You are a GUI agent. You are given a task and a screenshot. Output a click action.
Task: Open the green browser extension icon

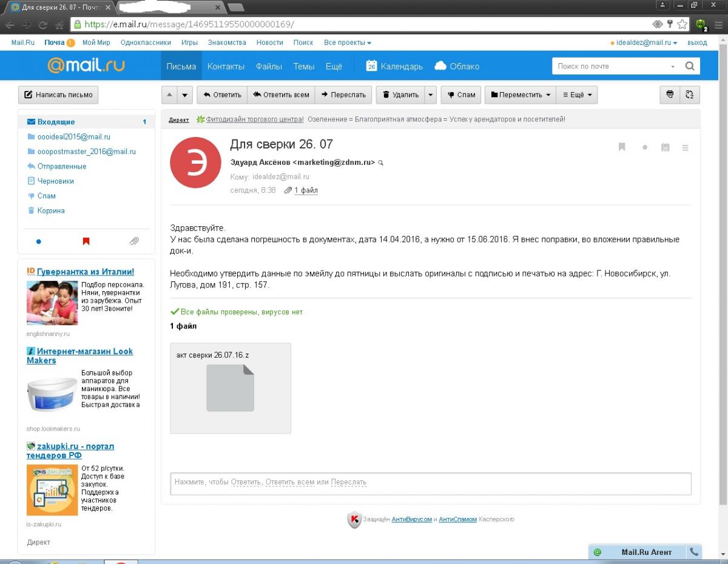(x=701, y=24)
